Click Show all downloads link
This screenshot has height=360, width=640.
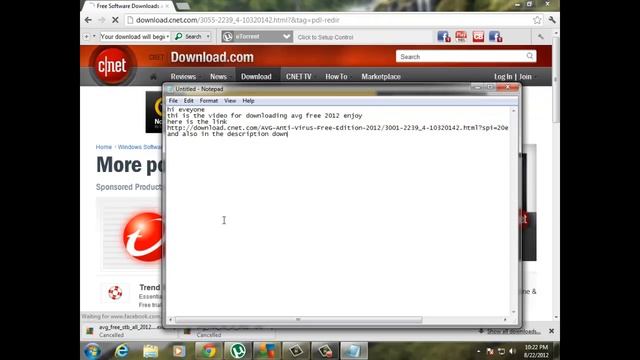tap(513, 331)
